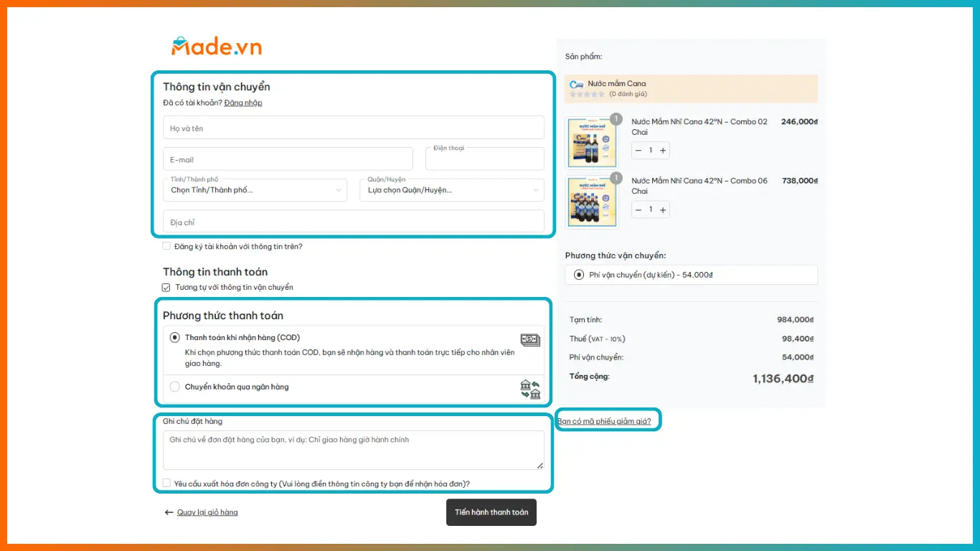Click the Combo 06 Chai product thumbnail
The width and height of the screenshot is (980, 551).
tap(592, 202)
